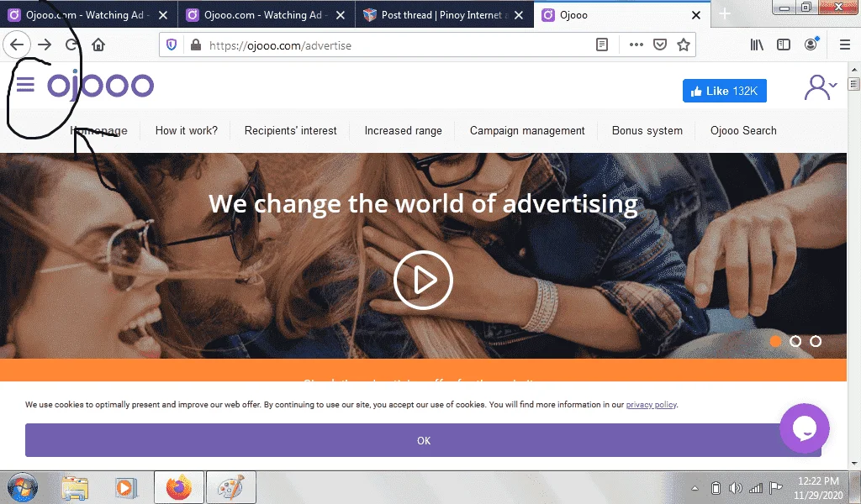This screenshot has height=504, width=861.
Task: Go forward with the browser forward arrow
Action: pos(45,45)
